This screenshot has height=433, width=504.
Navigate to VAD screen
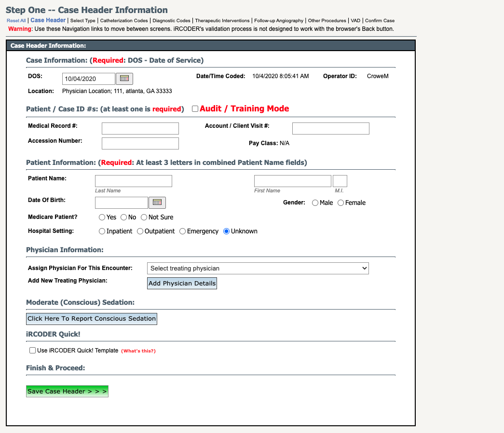355,21
